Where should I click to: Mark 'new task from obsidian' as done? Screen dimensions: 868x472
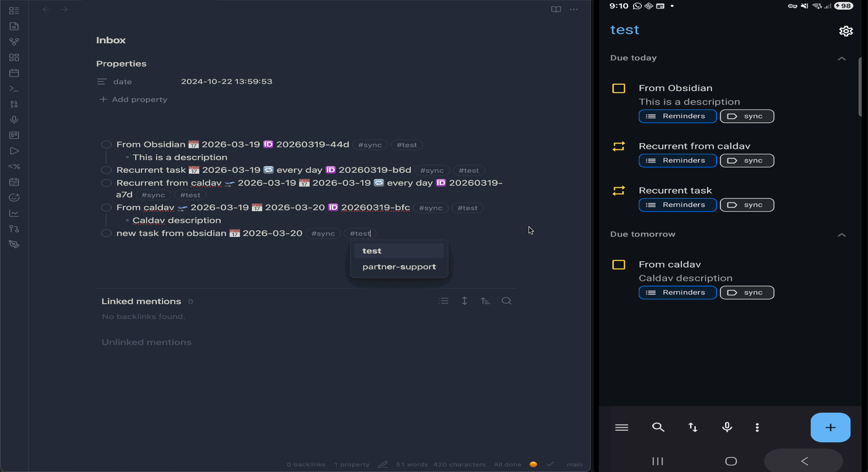(106, 234)
